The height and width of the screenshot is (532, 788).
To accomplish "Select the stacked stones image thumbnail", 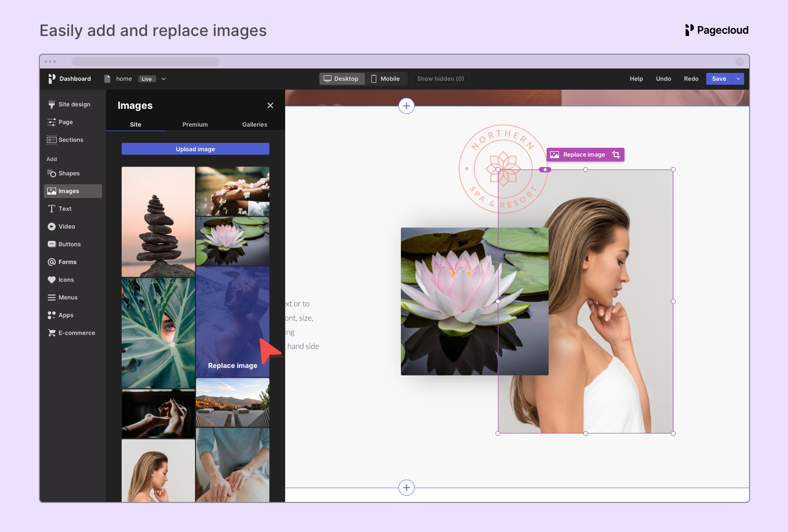I will 158,222.
